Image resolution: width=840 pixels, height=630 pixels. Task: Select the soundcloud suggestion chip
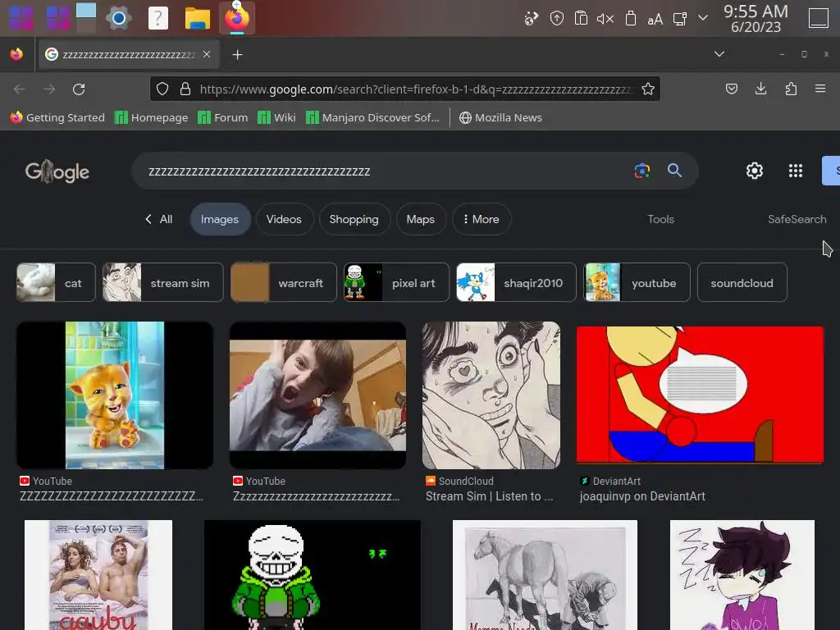pyautogui.click(x=742, y=282)
